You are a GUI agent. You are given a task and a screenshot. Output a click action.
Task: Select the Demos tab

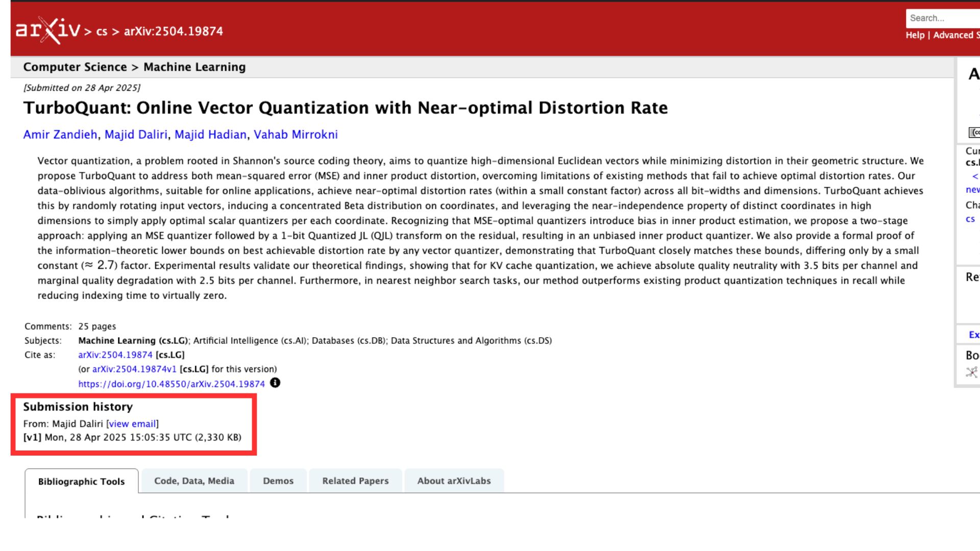(x=278, y=481)
